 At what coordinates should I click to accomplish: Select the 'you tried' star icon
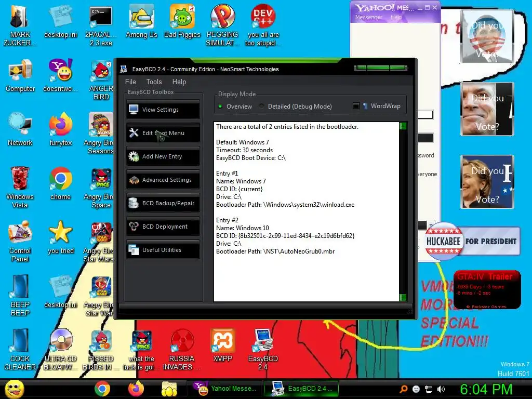tap(60, 237)
